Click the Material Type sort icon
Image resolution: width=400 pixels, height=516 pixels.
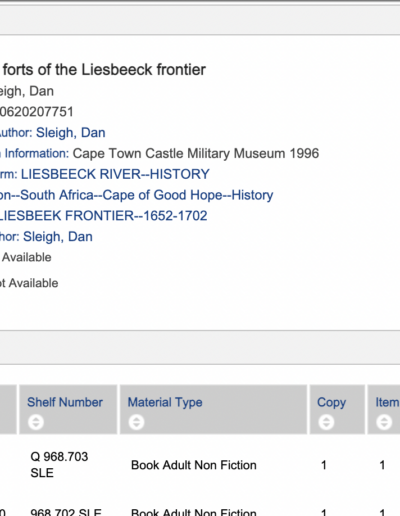(x=136, y=422)
